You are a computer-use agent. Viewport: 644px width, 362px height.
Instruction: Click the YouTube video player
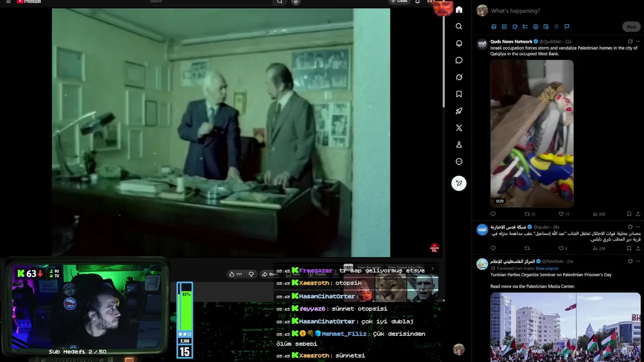tap(221, 133)
